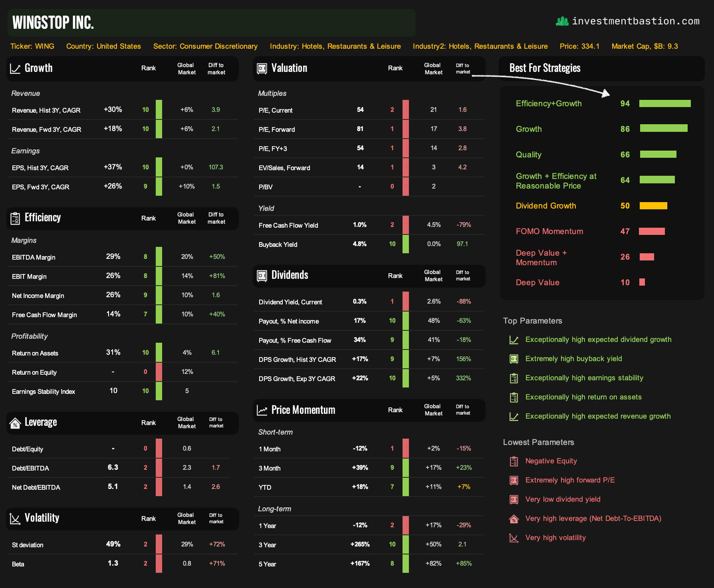
Task: Click the Volatility section chart icon
Action: (x=15, y=519)
